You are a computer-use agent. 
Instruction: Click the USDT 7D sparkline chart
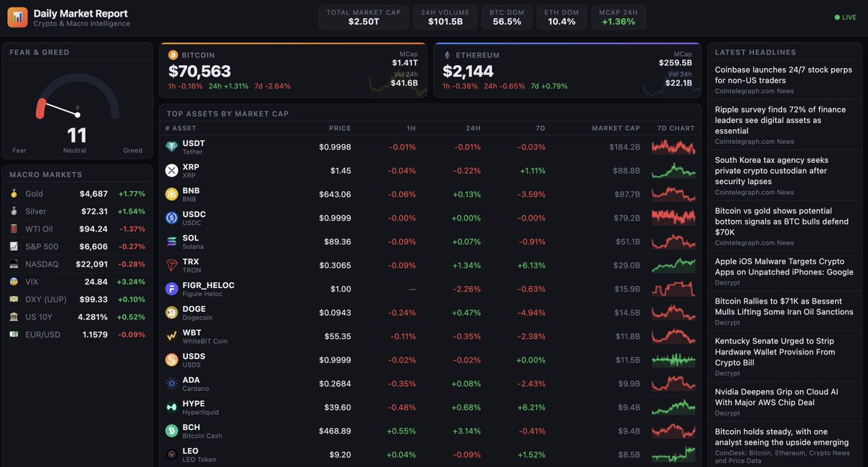click(673, 147)
